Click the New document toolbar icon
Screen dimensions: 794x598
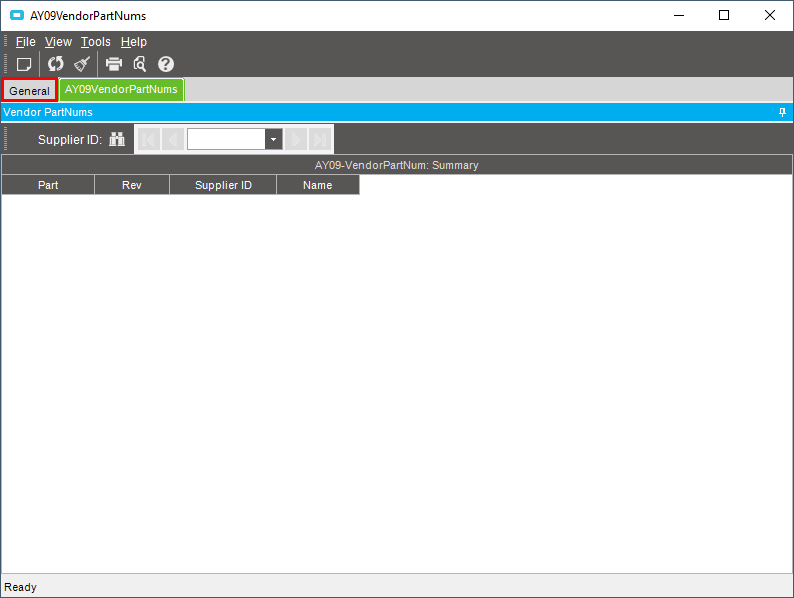[x=23, y=64]
